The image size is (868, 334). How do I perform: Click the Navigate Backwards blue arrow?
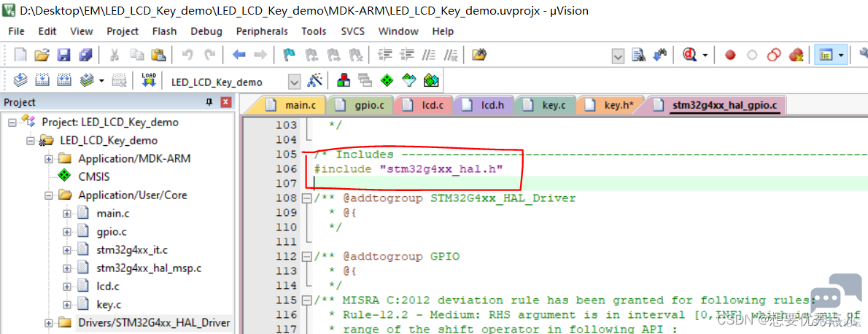239,55
